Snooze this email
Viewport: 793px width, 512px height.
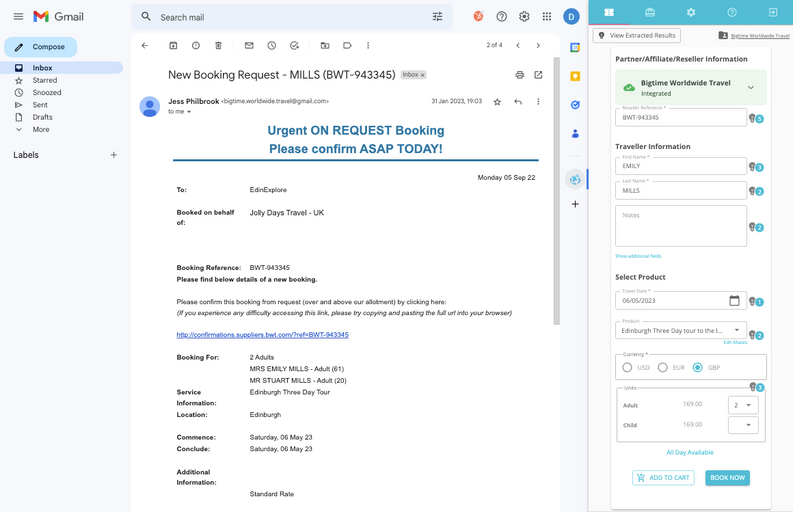[x=272, y=46]
